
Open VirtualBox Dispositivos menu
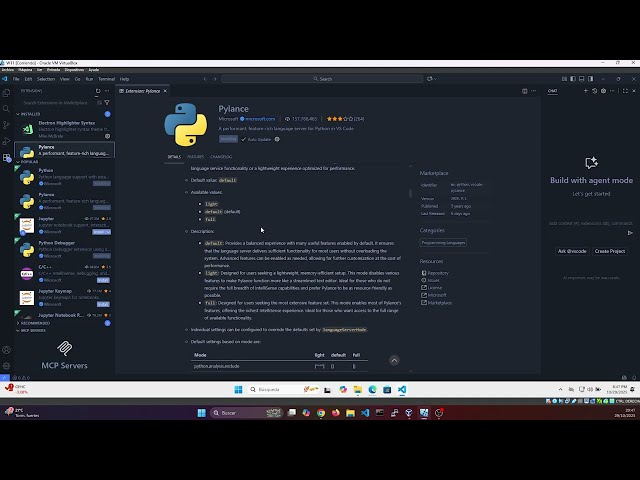click(x=74, y=70)
